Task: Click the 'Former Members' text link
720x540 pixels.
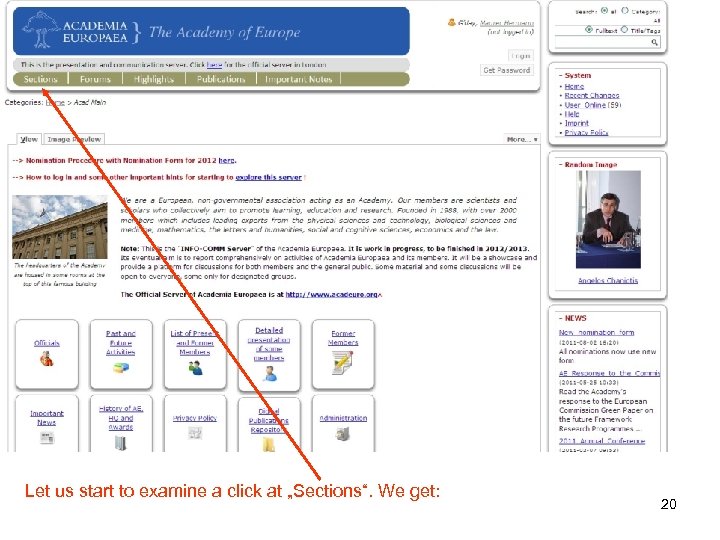Action: click(343, 338)
